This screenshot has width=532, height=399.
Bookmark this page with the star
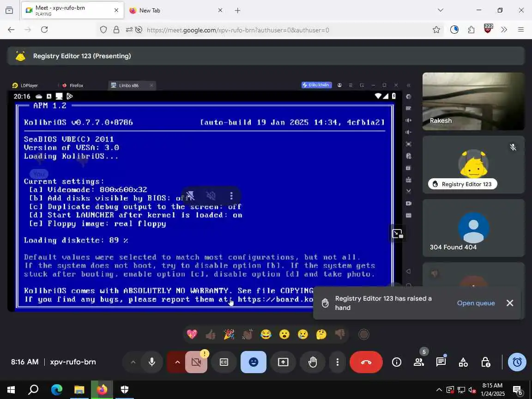436,30
